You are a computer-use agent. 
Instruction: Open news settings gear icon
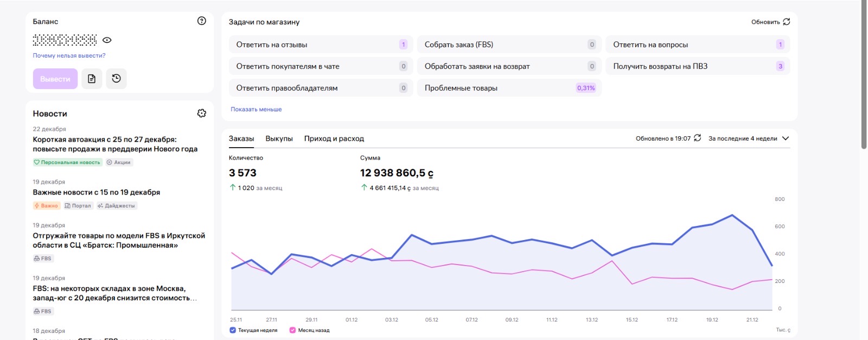point(202,113)
